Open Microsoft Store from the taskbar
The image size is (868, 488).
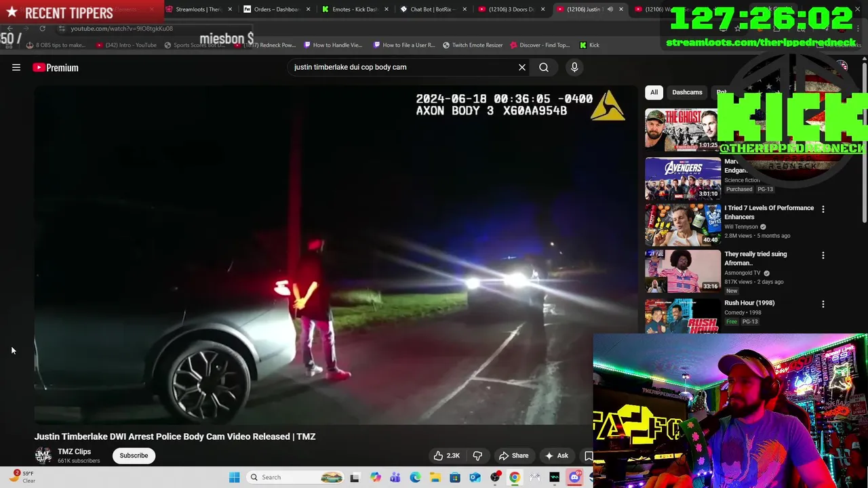click(455, 477)
